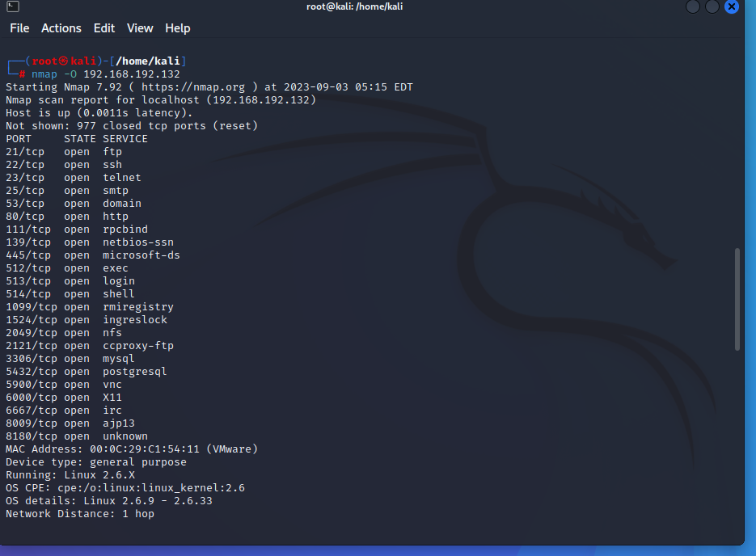The height and width of the screenshot is (556, 756).
Task: Click the 5432/tcp postgresql row
Action: point(87,372)
